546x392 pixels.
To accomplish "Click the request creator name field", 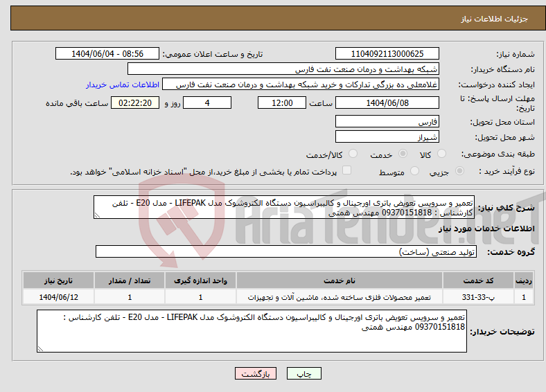I will (x=301, y=84).
